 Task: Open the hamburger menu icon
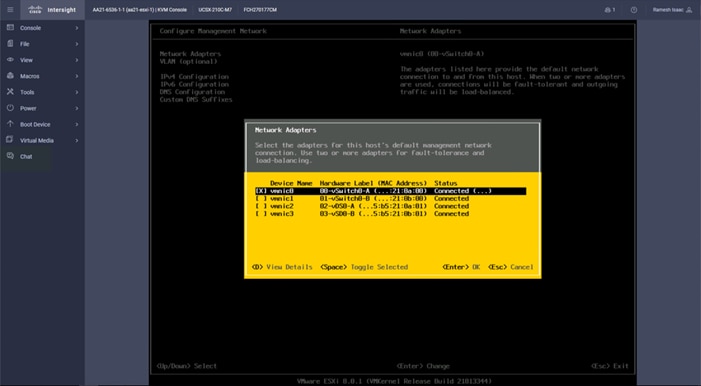10,9
